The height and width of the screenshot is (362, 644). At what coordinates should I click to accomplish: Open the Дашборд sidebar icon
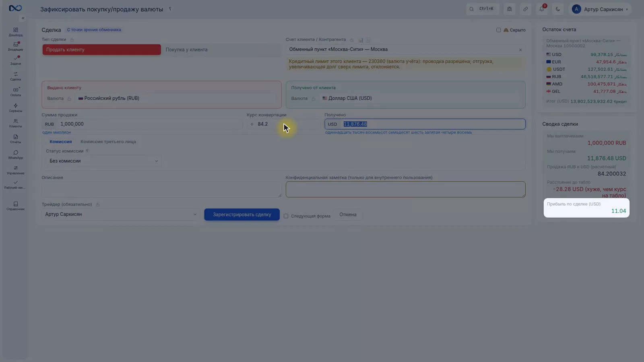coord(15,32)
